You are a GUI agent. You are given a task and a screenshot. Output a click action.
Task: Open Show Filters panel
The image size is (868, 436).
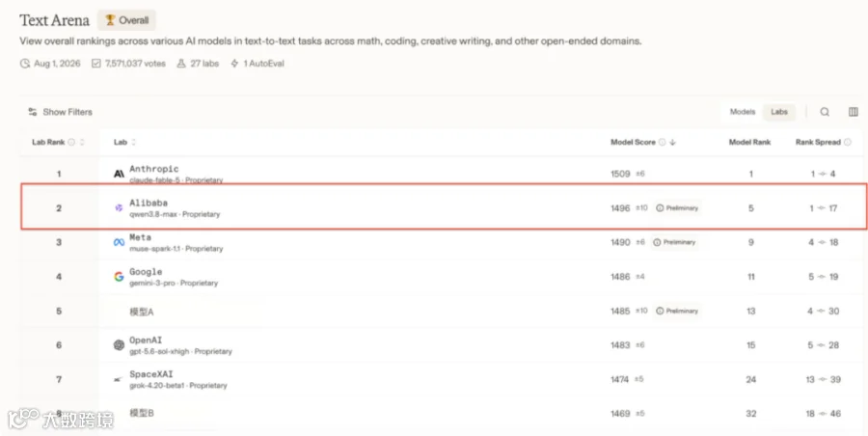[60, 112]
